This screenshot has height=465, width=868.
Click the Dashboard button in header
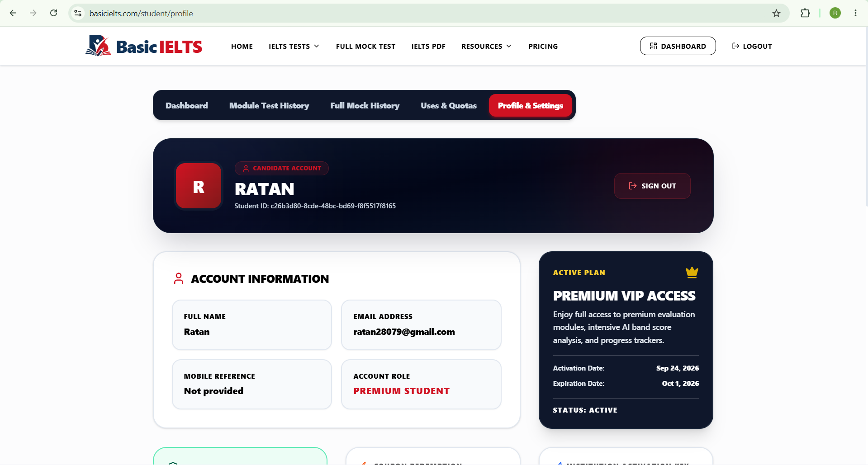[678, 46]
